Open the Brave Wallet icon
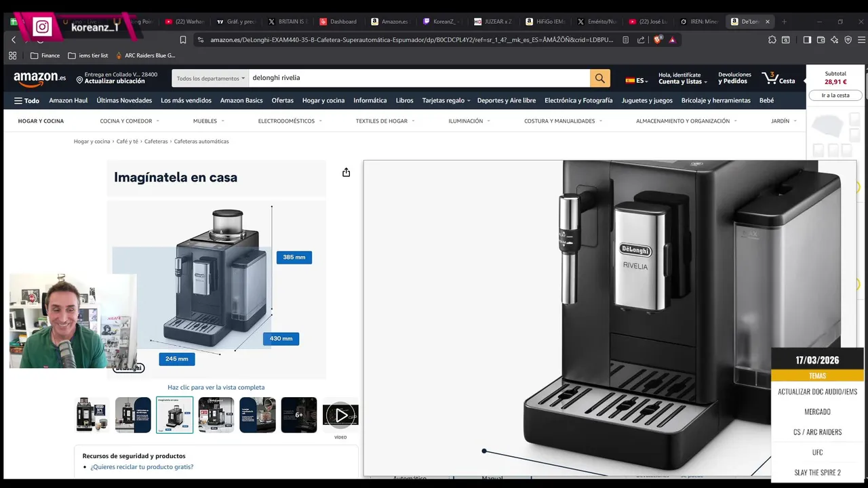Screen dimensions: 868x488 (821, 40)
